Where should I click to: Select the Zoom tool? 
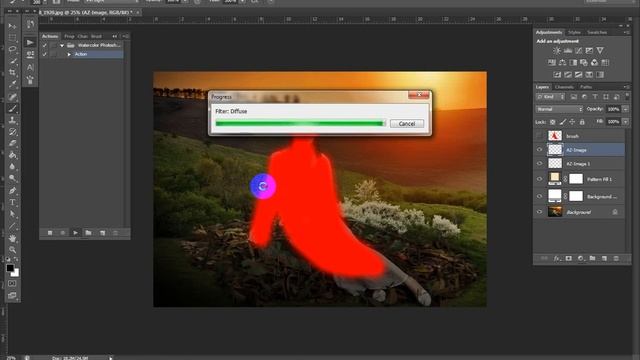point(12,249)
